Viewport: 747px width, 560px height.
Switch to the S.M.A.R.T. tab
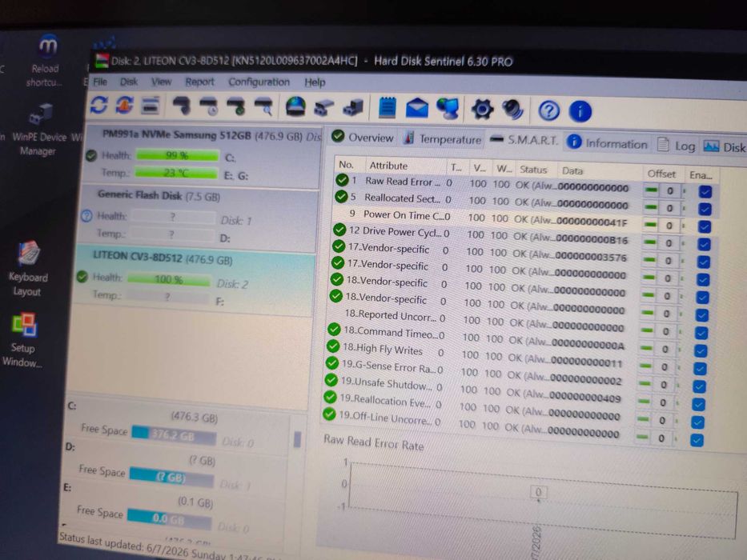[524, 140]
